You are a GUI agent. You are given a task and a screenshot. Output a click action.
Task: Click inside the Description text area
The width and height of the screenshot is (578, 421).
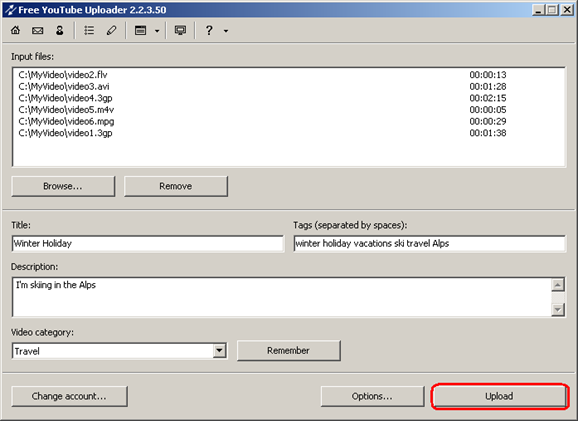[x=282, y=297]
